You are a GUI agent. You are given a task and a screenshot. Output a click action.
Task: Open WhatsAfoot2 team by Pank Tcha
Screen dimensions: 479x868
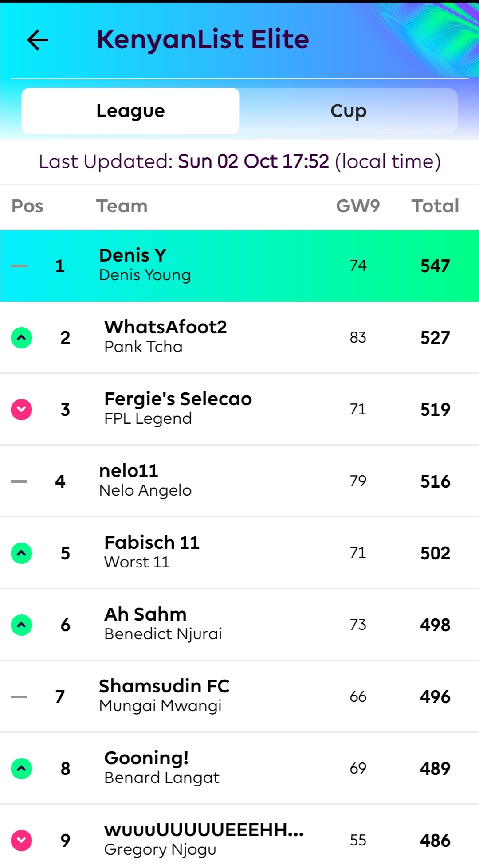click(x=239, y=338)
